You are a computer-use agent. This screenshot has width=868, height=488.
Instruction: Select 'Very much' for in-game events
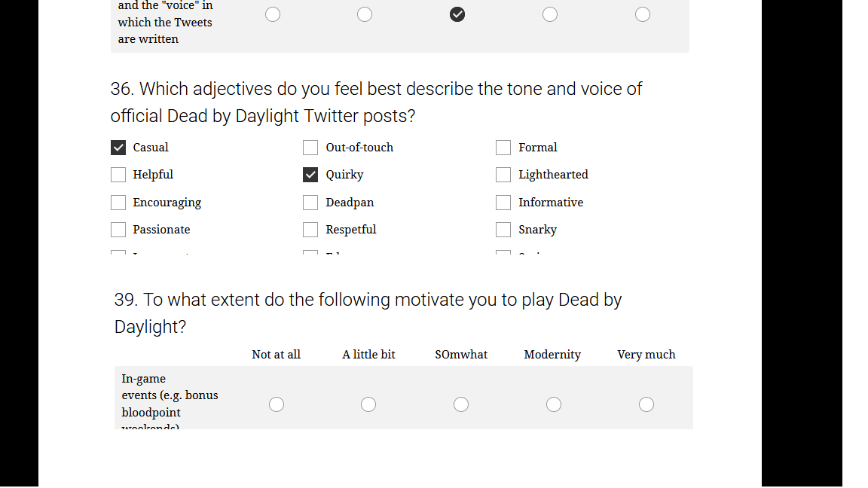coord(646,405)
